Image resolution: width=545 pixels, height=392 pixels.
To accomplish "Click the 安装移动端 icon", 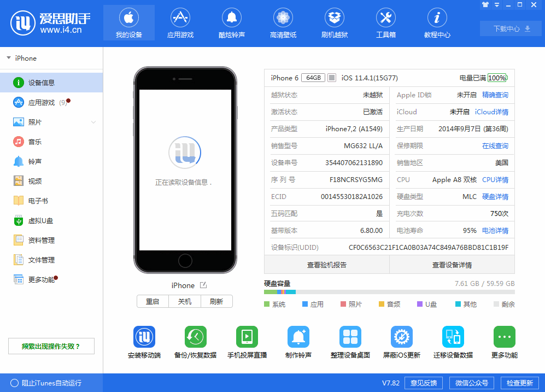I will tap(144, 337).
